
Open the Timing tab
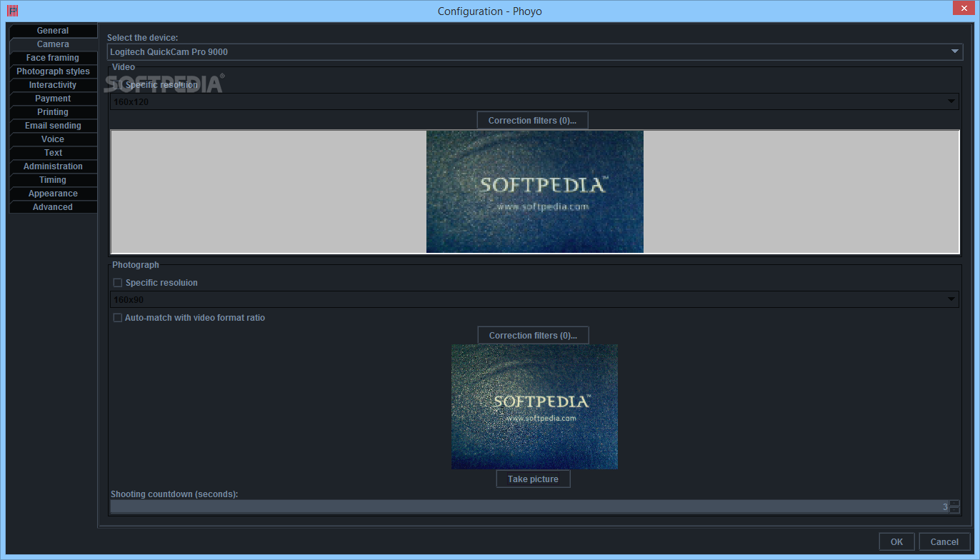[x=53, y=180]
